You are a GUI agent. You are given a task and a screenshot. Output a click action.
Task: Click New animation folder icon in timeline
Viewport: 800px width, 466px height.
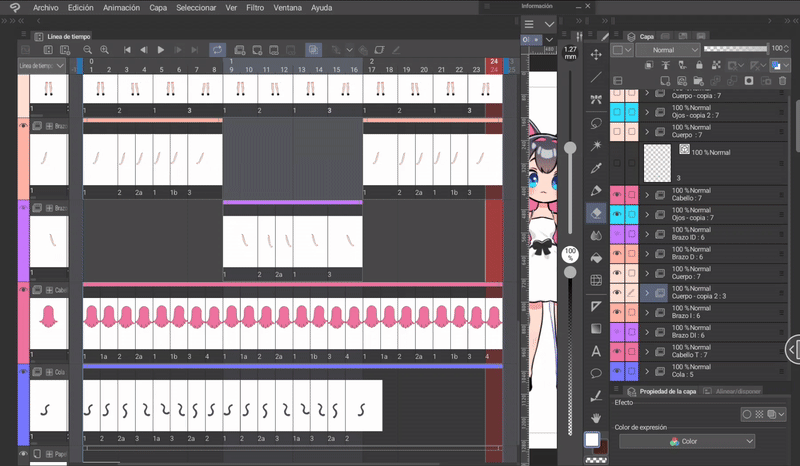pyautogui.click(x=240, y=50)
